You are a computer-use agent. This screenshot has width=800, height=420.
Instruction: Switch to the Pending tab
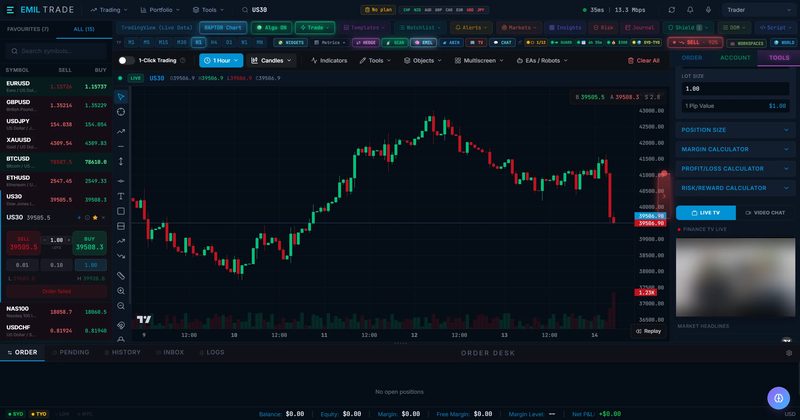[x=70, y=352]
